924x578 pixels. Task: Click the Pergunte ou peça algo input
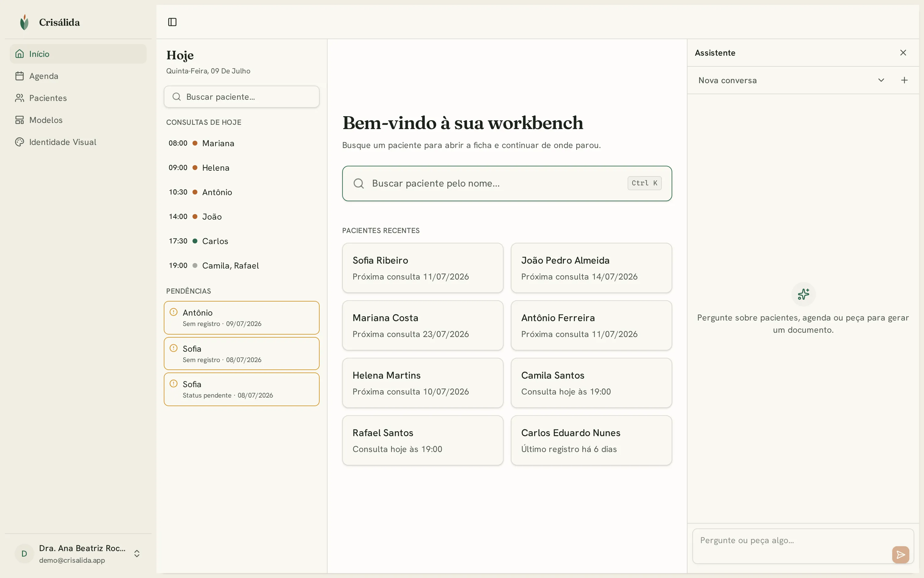point(803,546)
